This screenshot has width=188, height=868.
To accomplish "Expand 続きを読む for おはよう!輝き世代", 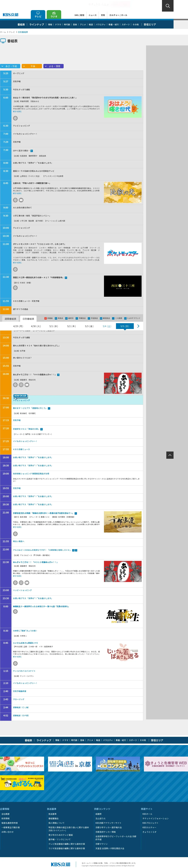I will [x=17, y=112].
